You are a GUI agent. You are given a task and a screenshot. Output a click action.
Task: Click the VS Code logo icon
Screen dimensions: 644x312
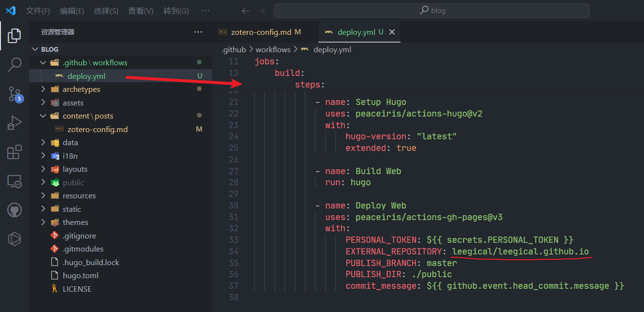tap(10, 10)
